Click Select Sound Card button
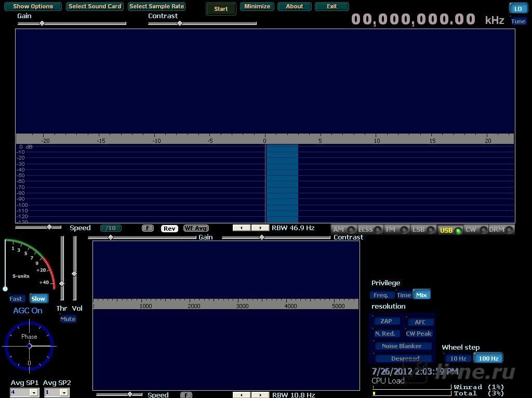The height and width of the screenshot is (398, 532). (95, 6)
